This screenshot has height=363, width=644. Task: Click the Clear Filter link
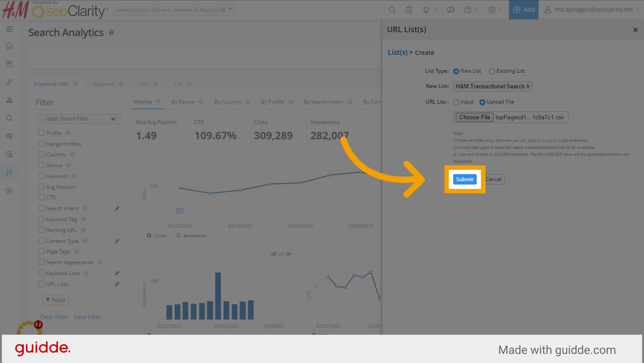pyautogui.click(x=54, y=317)
